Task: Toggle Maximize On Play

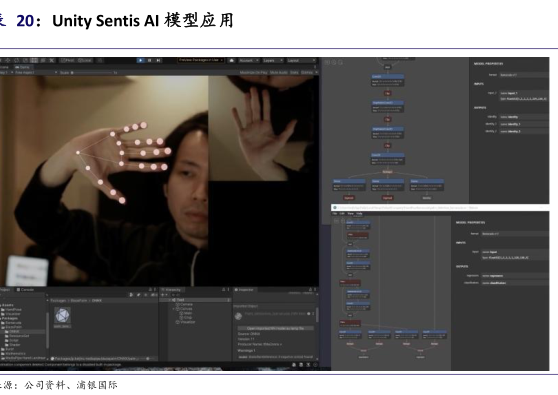Action: click(253, 73)
